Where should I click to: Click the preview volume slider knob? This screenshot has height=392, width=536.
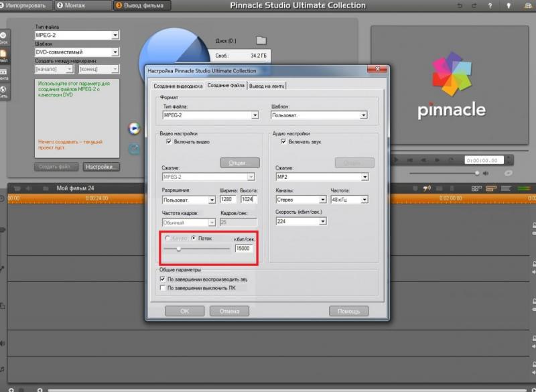tap(477, 174)
